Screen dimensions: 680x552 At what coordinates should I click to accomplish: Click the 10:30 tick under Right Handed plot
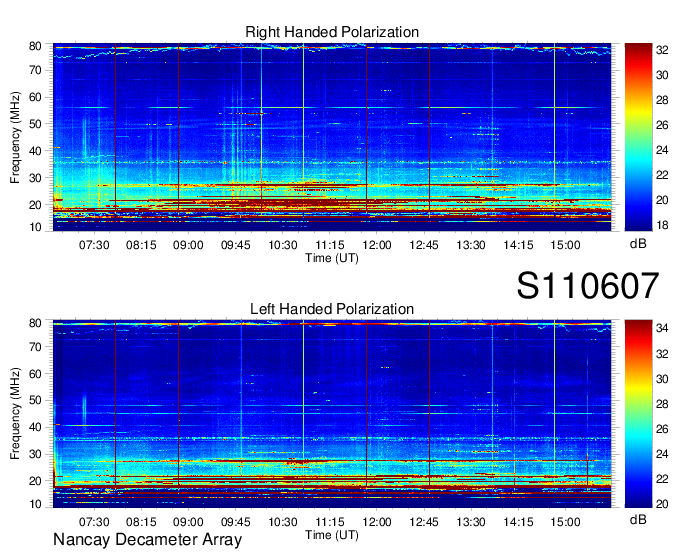pyautogui.click(x=283, y=245)
